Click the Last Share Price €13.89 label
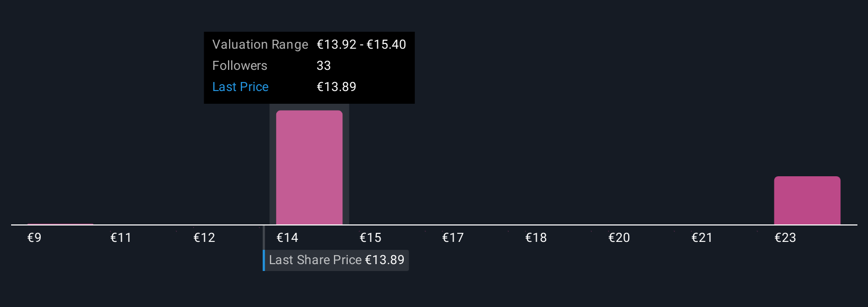The image size is (868, 307). (x=336, y=260)
